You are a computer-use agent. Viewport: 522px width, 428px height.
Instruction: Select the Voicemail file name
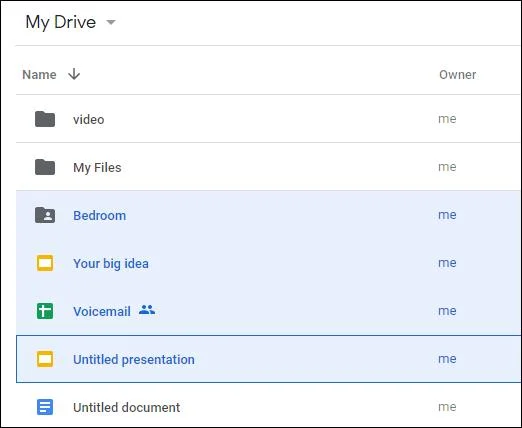tap(102, 312)
